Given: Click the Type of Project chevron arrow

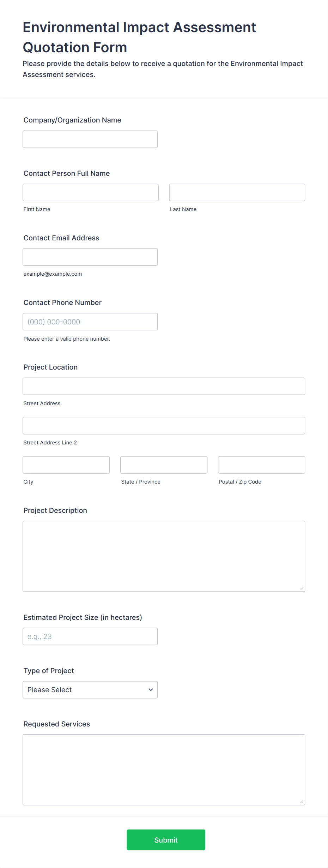Looking at the screenshot, I should pos(151,690).
